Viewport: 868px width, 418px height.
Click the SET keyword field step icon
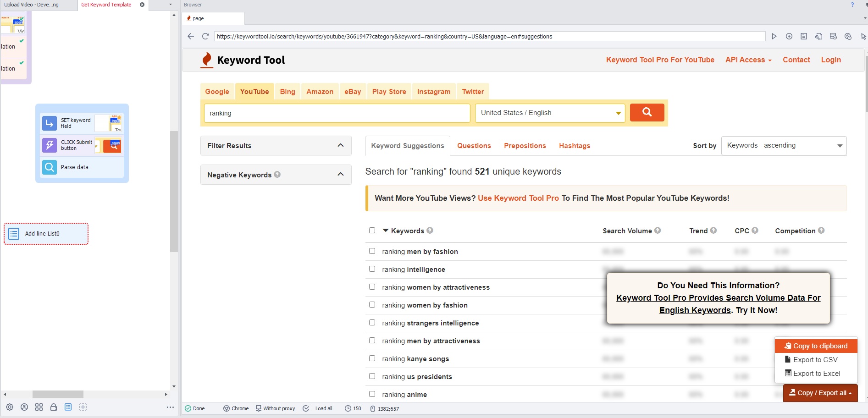pos(50,123)
